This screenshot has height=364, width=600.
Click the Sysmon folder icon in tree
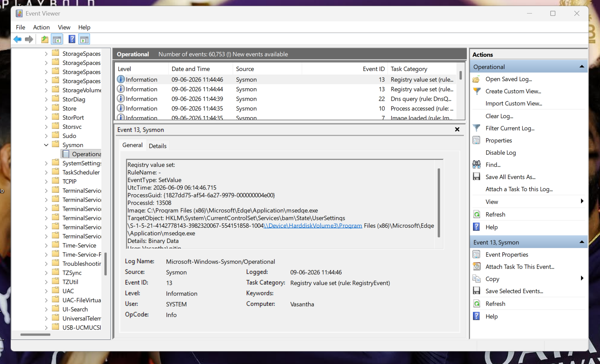tap(56, 145)
